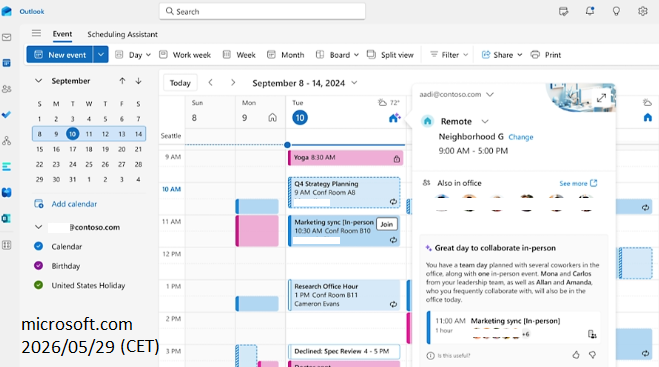
Task: Open the Outlook app icon near sidebar bottom
Action: [x=7, y=219]
